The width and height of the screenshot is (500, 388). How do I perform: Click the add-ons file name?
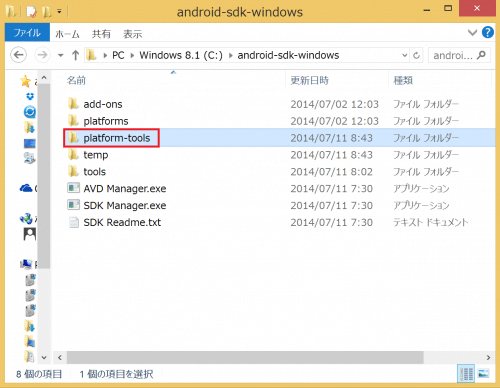coord(103,104)
